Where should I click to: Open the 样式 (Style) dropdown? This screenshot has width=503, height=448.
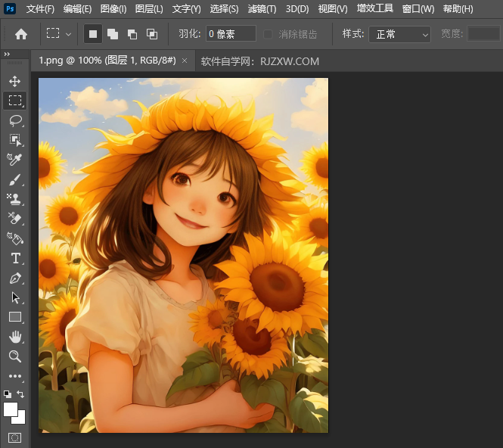(399, 34)
